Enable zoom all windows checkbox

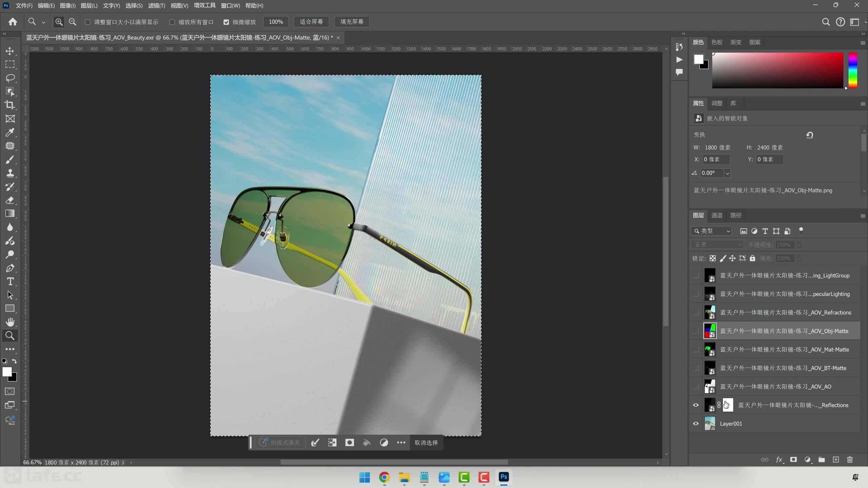tap(172, 22)
